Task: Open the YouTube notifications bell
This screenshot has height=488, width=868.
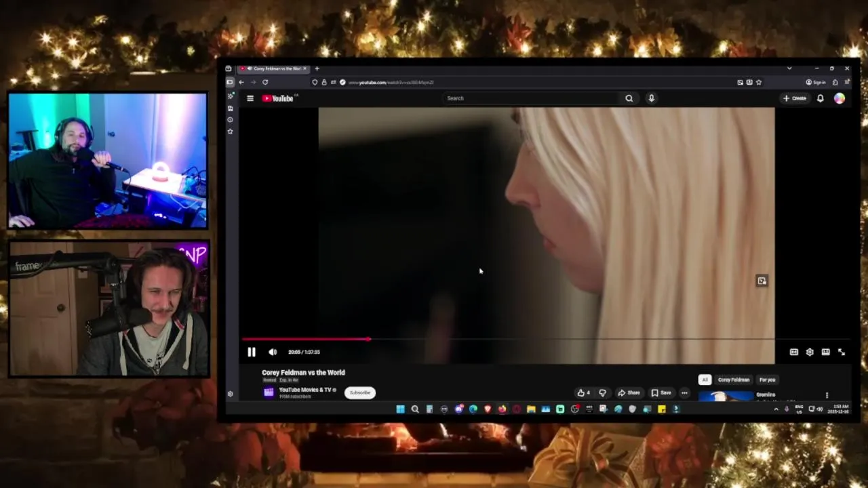Action: [x=821, y=98]
